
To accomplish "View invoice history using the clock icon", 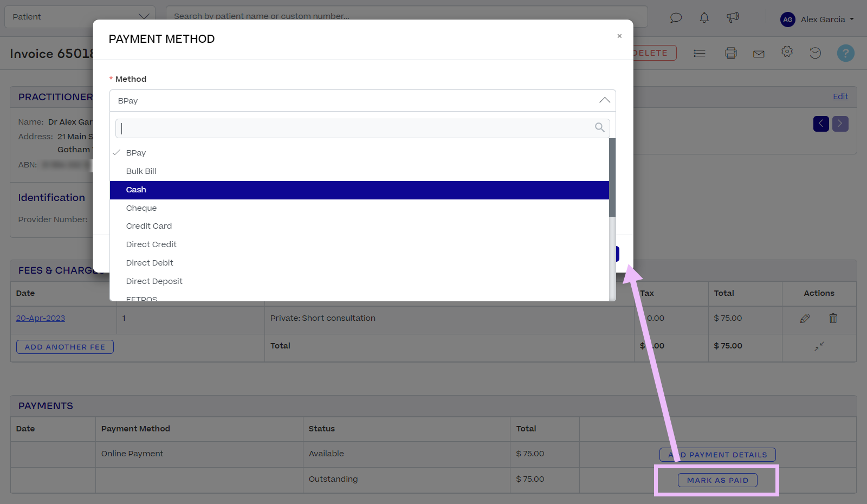I will coord(816,53).
